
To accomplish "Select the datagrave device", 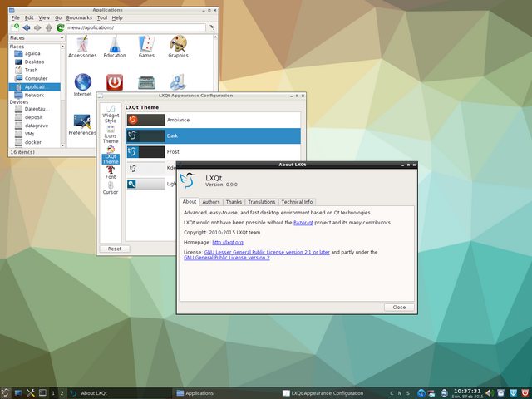I will [35, 126].
